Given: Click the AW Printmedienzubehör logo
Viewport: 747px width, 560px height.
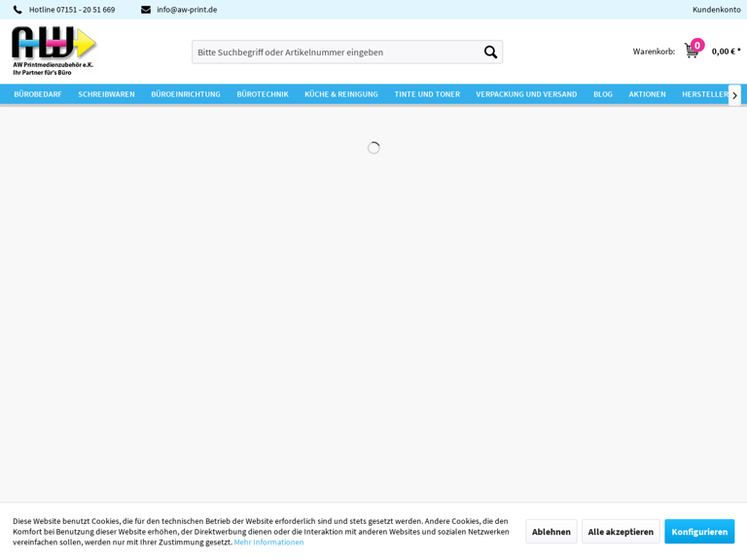Looking at the screenshot, I should point(53,51).
